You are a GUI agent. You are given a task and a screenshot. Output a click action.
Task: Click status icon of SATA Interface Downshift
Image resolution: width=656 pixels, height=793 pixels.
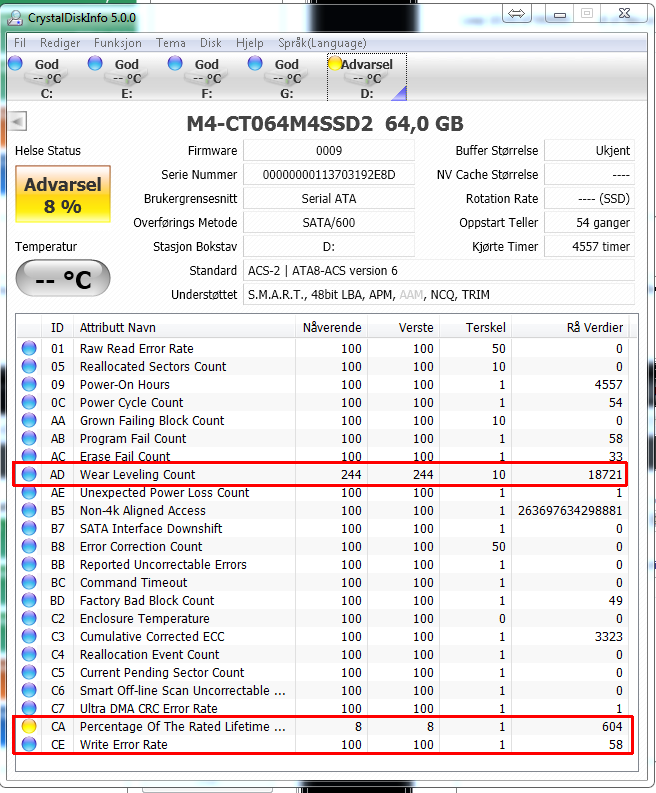click(x=29, y=528)
